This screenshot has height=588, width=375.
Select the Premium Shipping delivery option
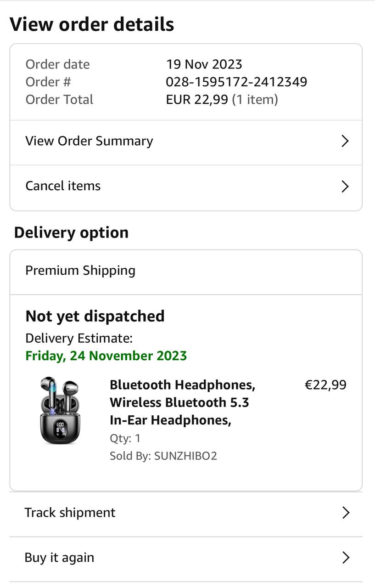click(x=80, y=271)
